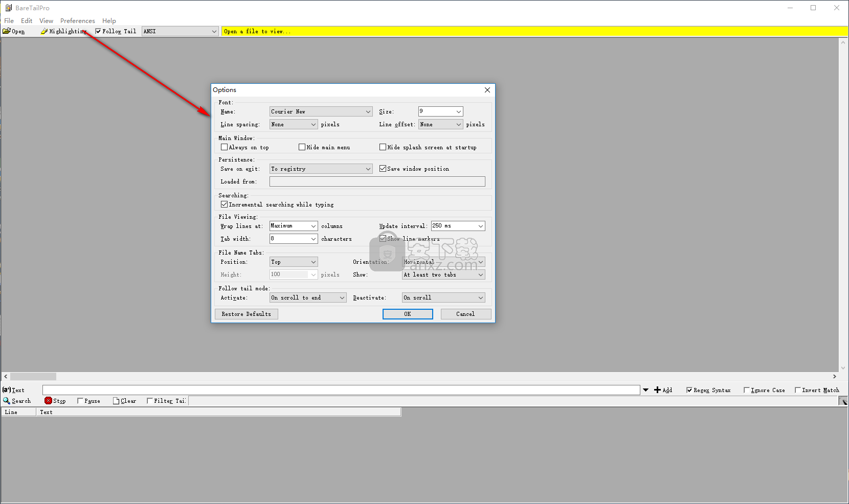
Task: Click the Line column header
Action: point(19,412)
